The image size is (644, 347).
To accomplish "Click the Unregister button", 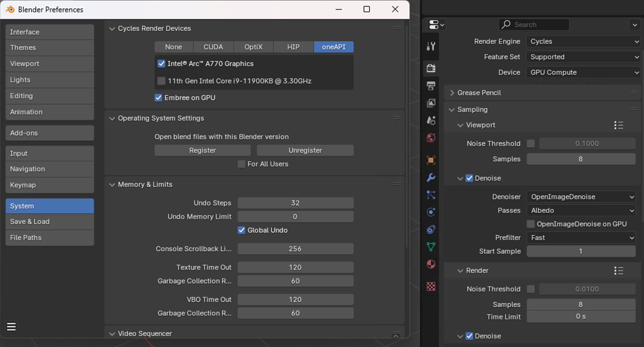I will (x=305, y=150).
